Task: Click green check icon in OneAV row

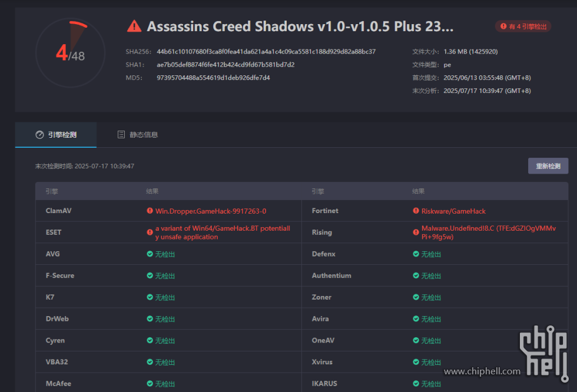Action: [416, 340]
